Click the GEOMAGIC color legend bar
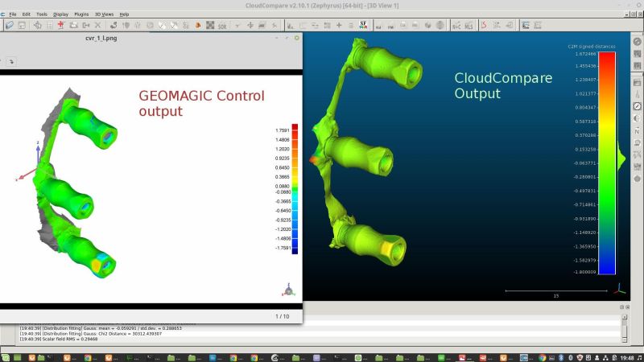 coord(295,189)
